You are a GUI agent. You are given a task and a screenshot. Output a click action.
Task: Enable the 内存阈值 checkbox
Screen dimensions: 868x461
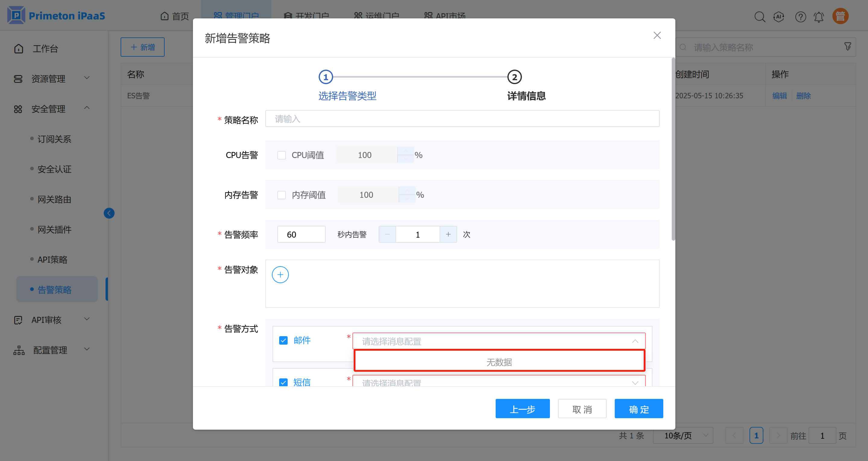[x=281, y=195]
